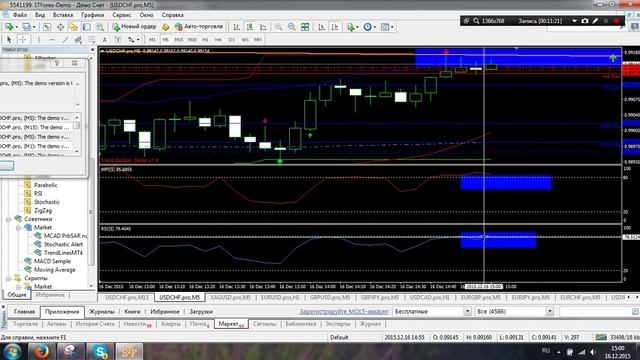Toggle the Авто-торговля button
Viewport: 640px width, 360px height.
pyautogui.click(x=199, y=27)
